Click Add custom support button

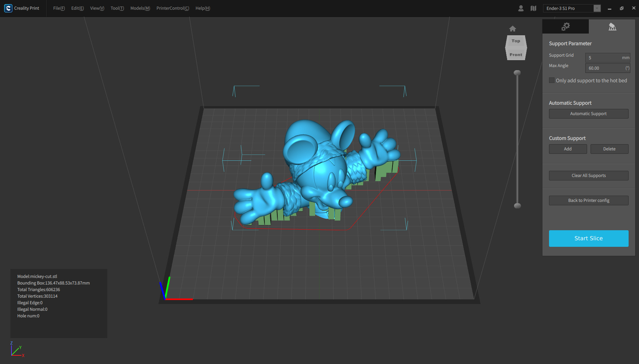coord(568,149)
